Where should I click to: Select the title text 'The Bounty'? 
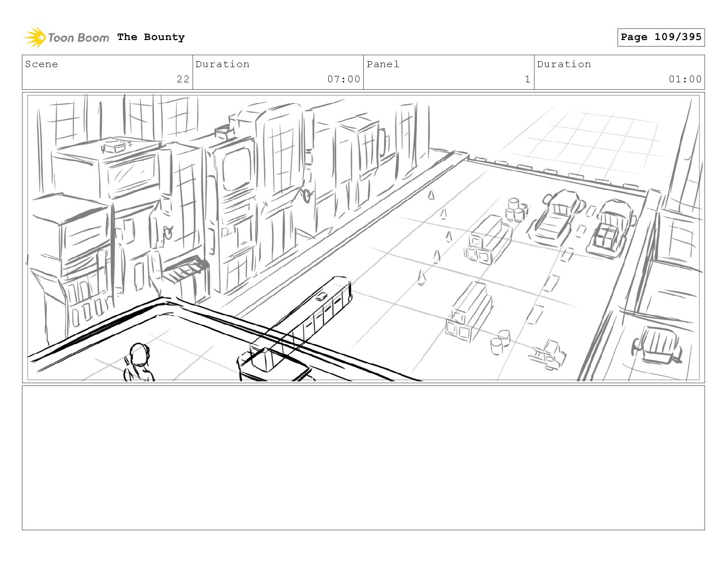151,37
